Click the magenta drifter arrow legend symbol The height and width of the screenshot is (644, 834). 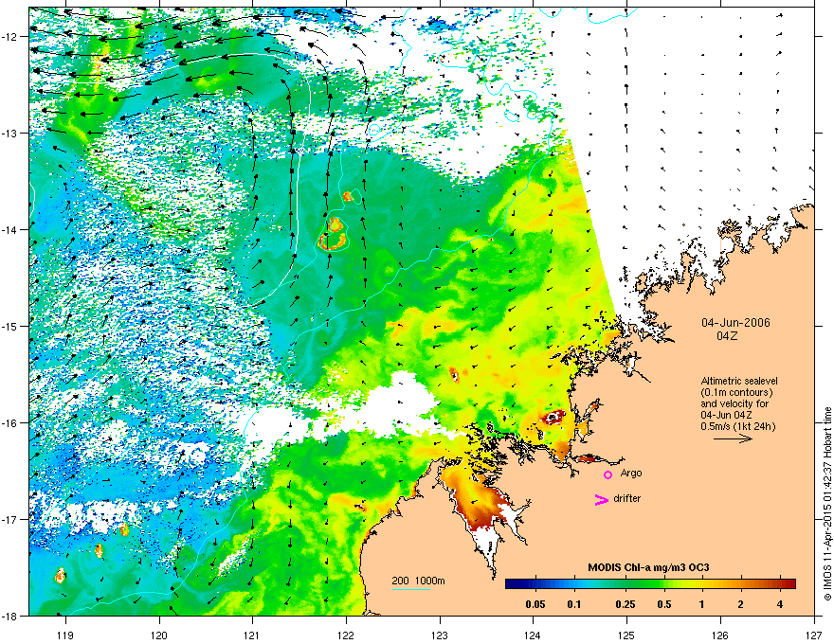pyautogui.click(x=602, y=499)
